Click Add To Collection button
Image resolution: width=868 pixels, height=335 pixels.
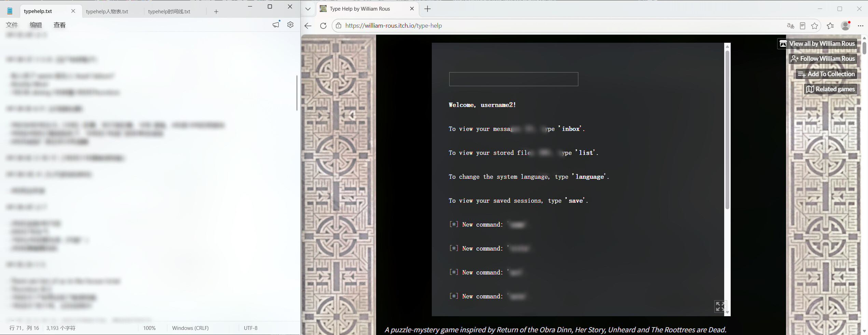pos(826,74)
